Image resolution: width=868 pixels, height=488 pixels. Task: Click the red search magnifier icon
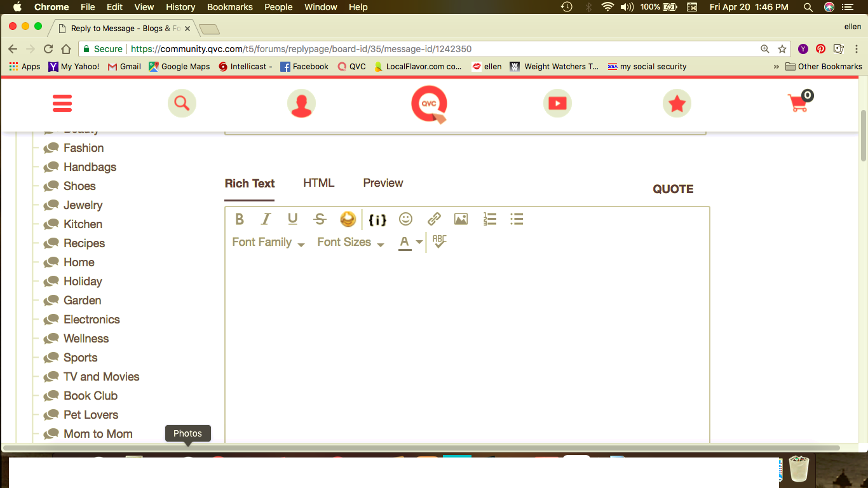[182, 103]
